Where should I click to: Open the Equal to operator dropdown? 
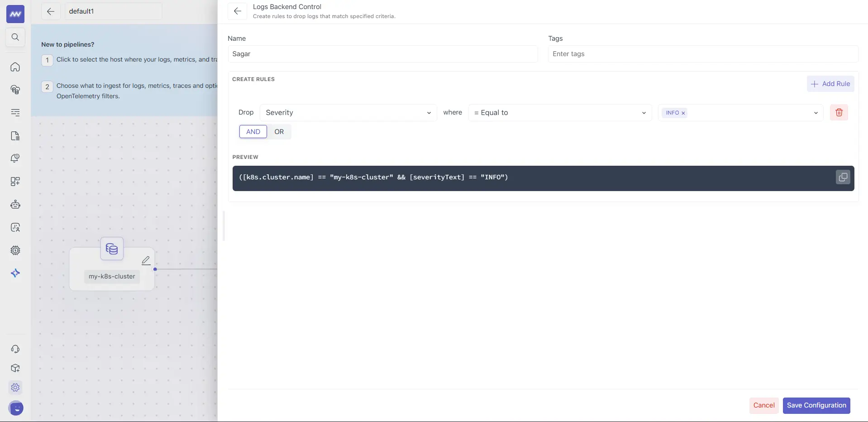point(559,112)
